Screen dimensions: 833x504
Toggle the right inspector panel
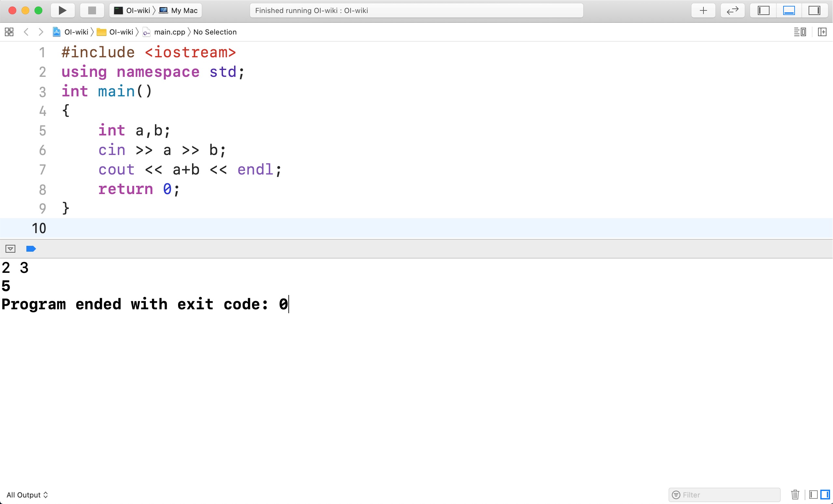[x=814, y=10]
